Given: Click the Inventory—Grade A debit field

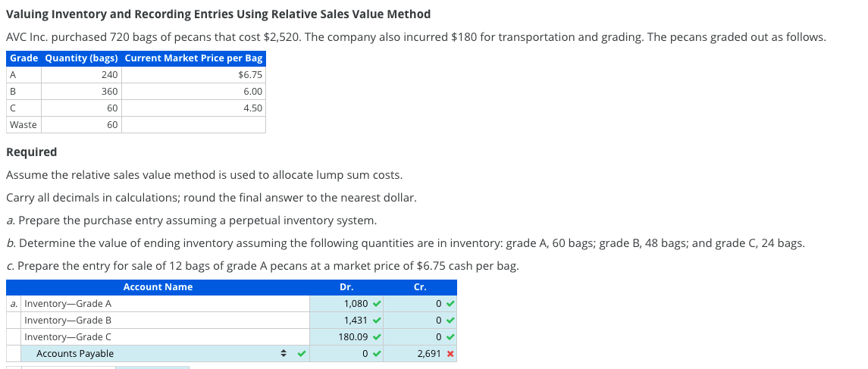Looking at the screenshot, I should point(346,304).
